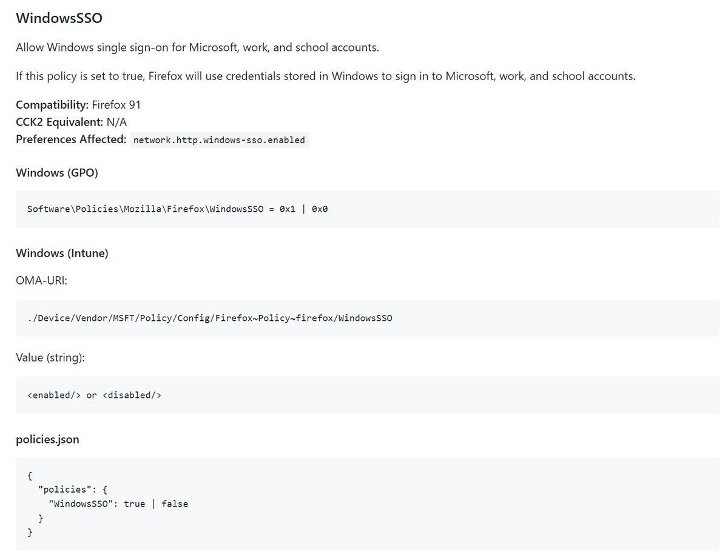
Task: Click the "policies": { line in JSON
Action: (x=72, y=489)
